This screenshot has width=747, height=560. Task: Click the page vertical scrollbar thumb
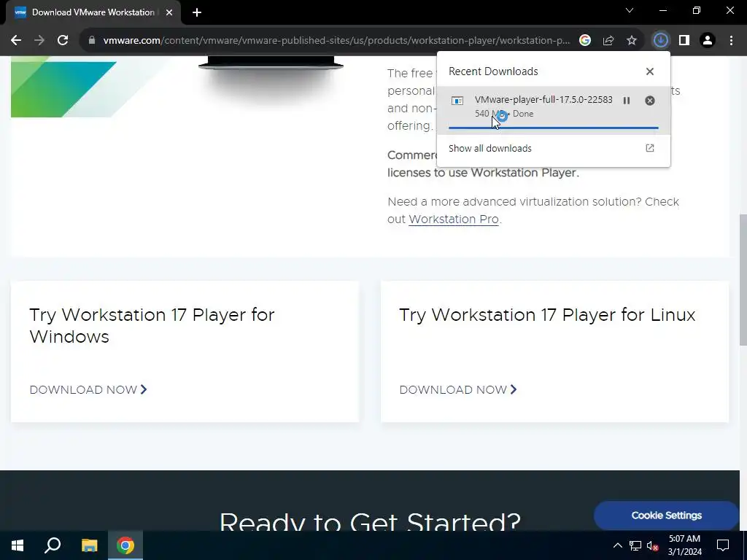click(x=743, y=279)
